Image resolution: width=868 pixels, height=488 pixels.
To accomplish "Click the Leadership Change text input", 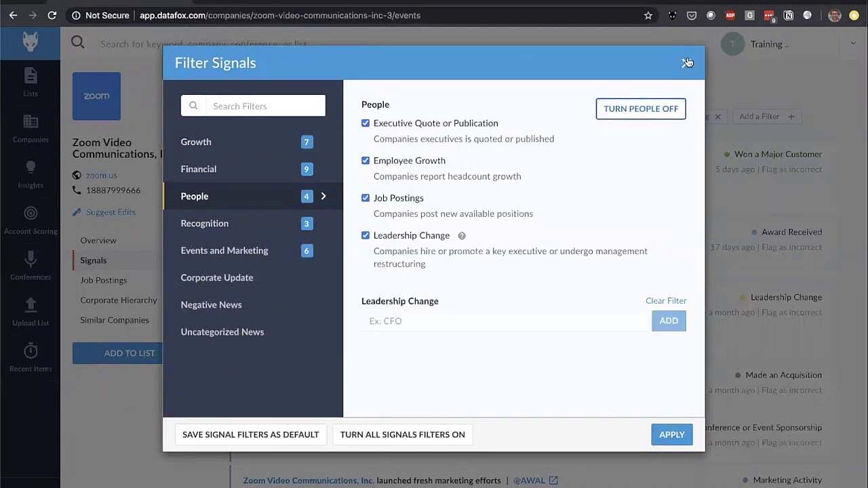I will coord(507,321).
